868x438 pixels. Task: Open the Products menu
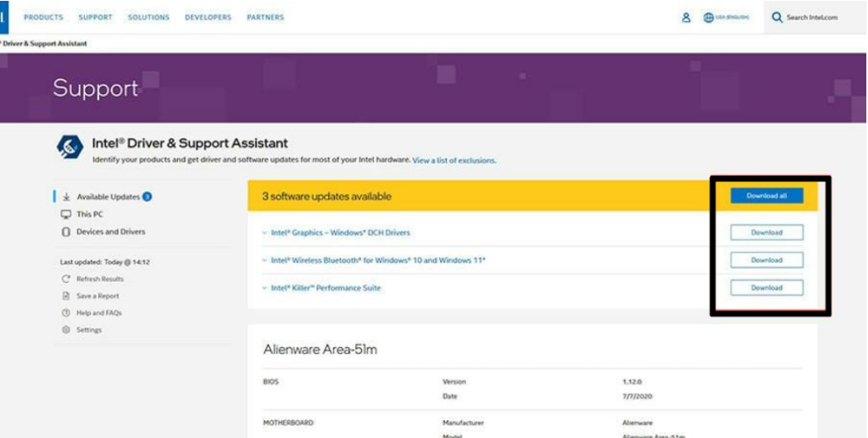43,18
